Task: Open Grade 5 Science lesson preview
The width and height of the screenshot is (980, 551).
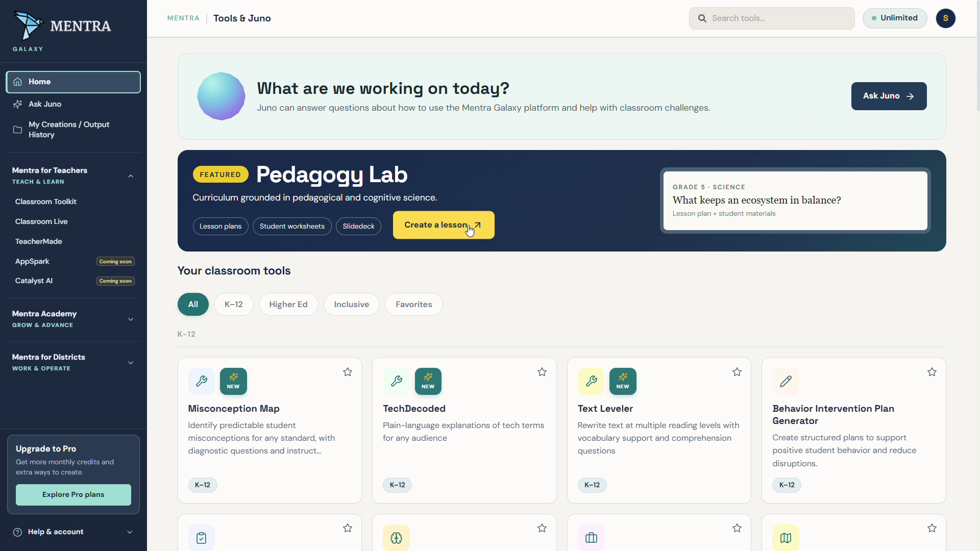Action: (795, 201)
